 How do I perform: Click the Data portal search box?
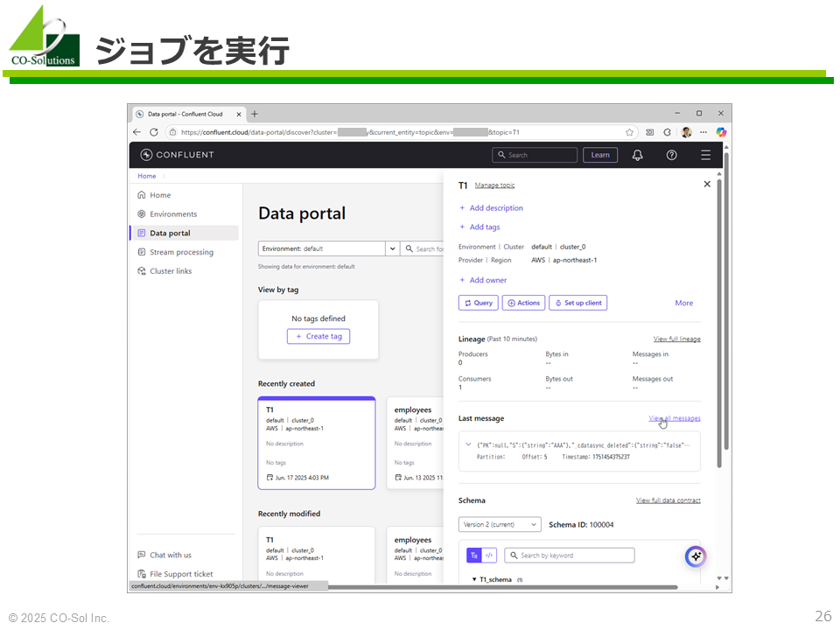(422, 248)
